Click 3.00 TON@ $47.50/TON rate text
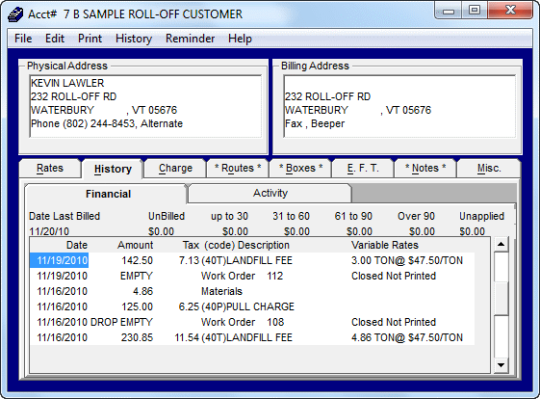Screen dimensions: 540x399 tap(407, 260)
